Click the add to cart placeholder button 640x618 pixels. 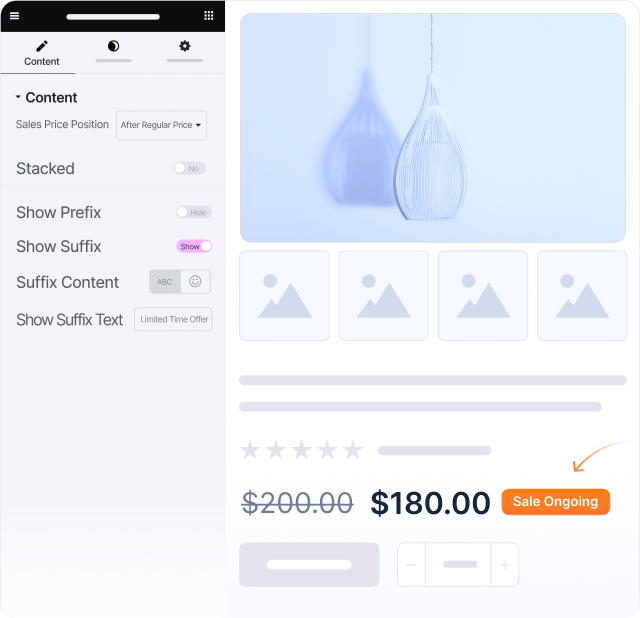309,565
